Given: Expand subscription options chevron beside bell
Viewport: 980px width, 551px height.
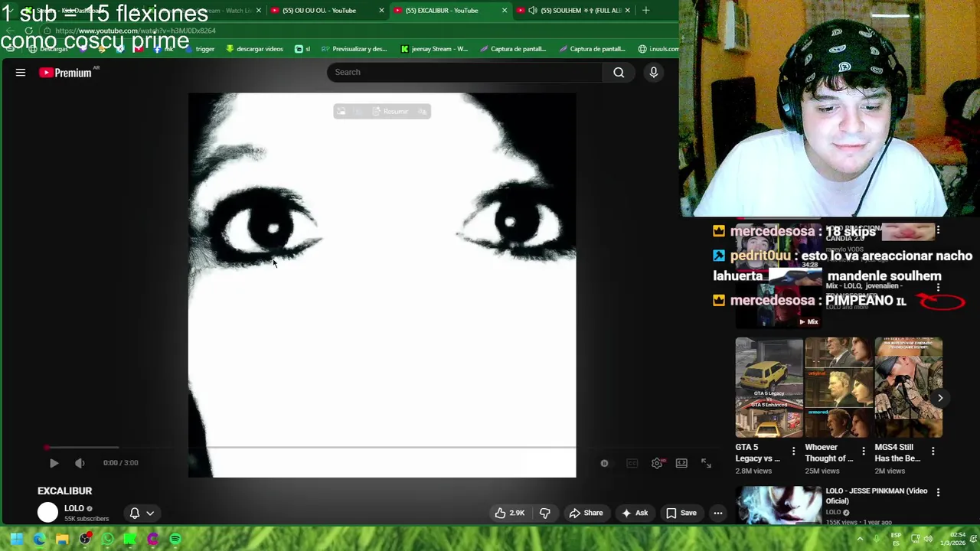Looking at the screenshot, I should 150,513.
